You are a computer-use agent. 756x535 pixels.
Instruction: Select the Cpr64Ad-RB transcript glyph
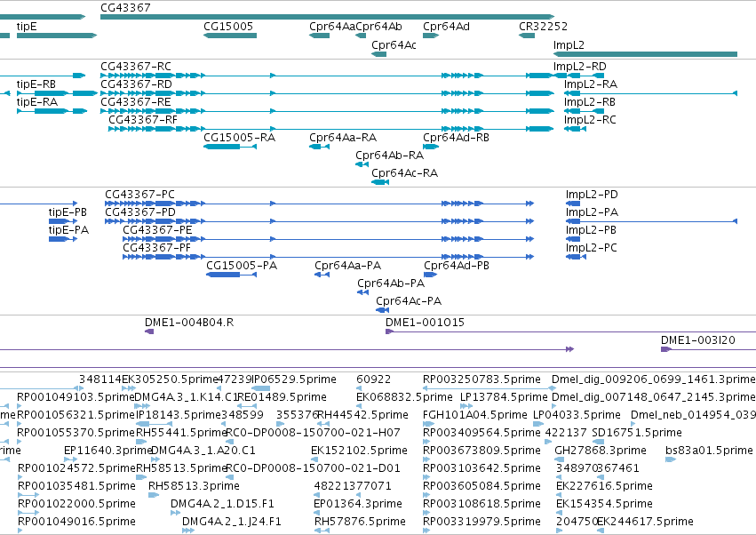click(x=431, y=146)
